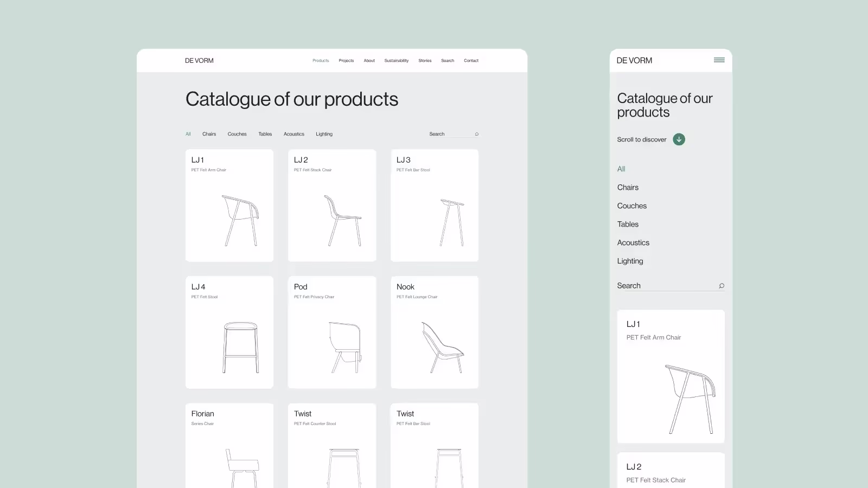Open the Pod PET Felt Privacy Chair card
The height and width of the screenshot is (488, 868).
pos(331,332)
